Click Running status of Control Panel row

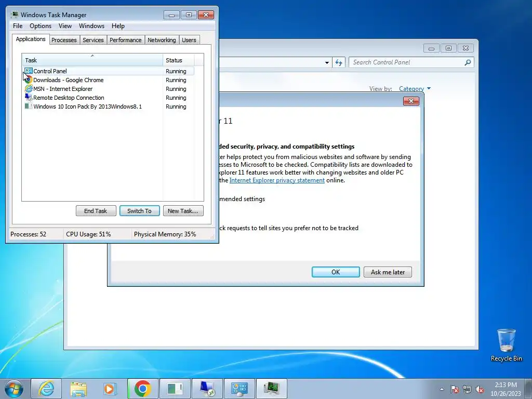(x=176, y=71)
